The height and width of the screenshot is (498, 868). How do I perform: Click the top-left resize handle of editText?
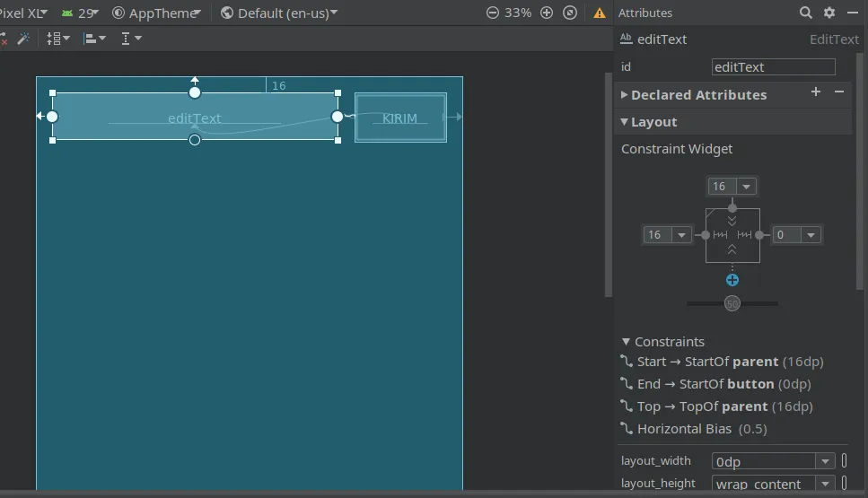tap(53, 93)
